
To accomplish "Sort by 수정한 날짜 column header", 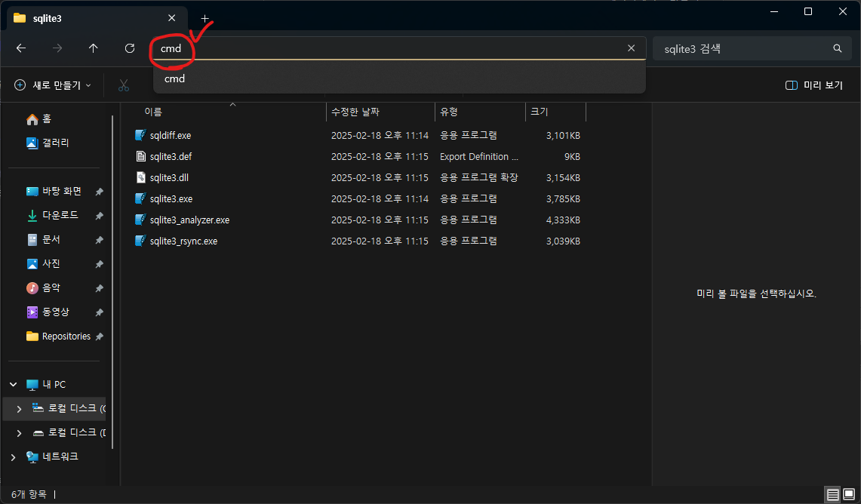I will [x=355, y=112].
